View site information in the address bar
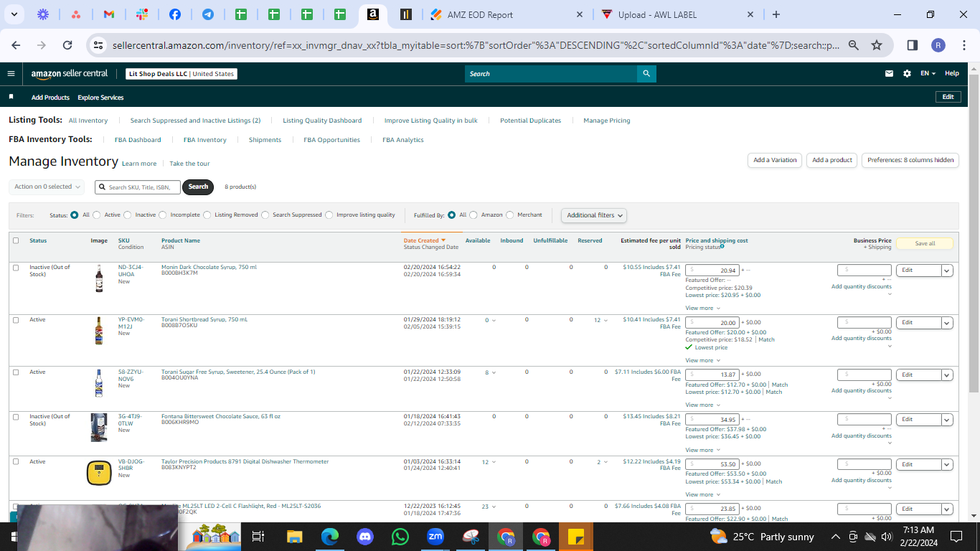Image resolution: width=980 pixels, height=551 pixels. click(x=99, y=45)
